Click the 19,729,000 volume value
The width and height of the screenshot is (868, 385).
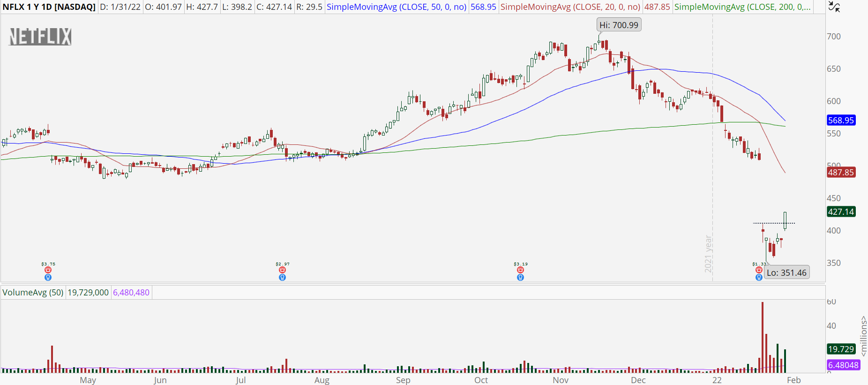pyautogui.click(x=88, y=293)
